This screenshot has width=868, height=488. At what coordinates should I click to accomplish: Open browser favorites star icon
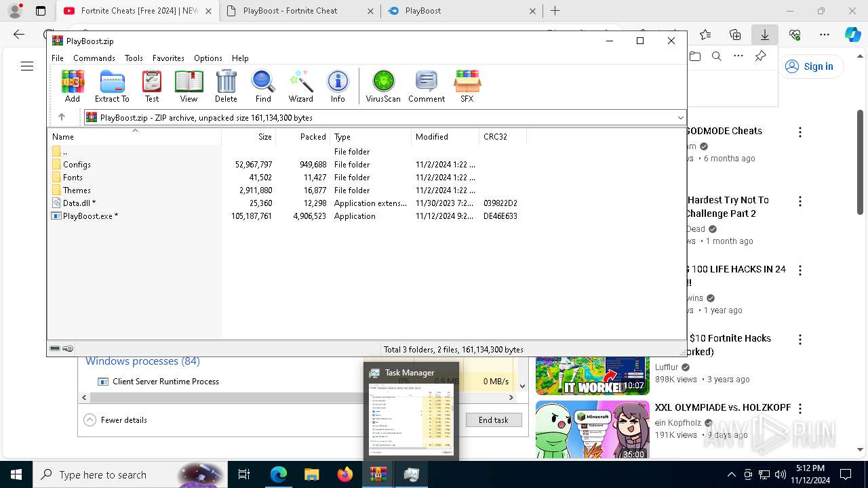[705, 35]
